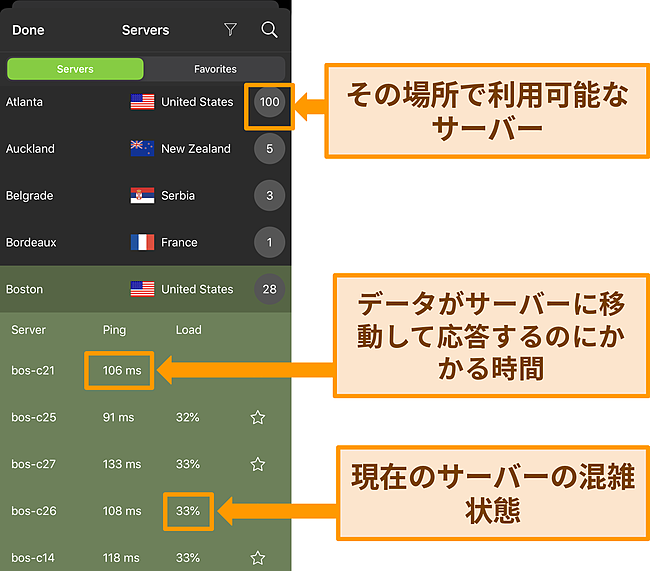Click the New Zealand country label
Image resolution: width=650 pixels, height=571 pixels.
[196, 148]
